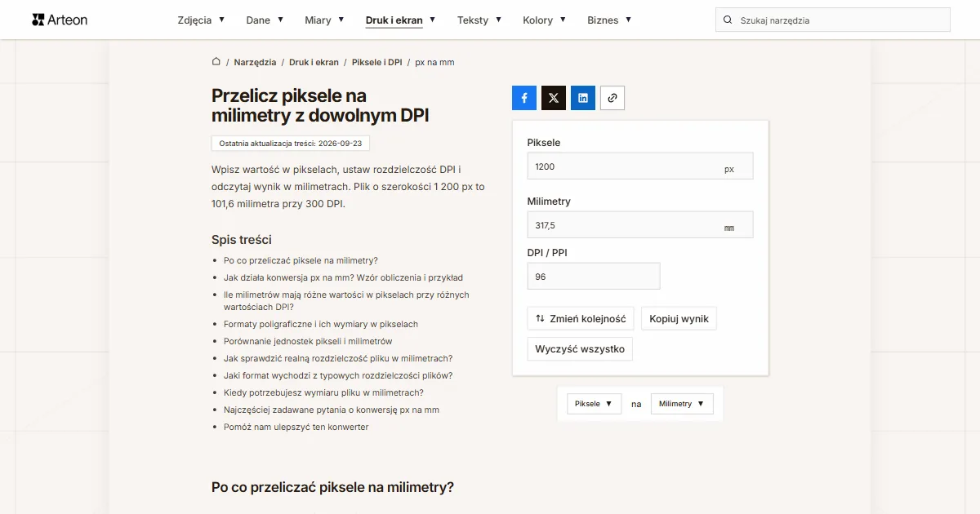Focus the Milimetry input field
Image resolution: width=980 pixels, height=514 pixels.
tap(640, 225)
